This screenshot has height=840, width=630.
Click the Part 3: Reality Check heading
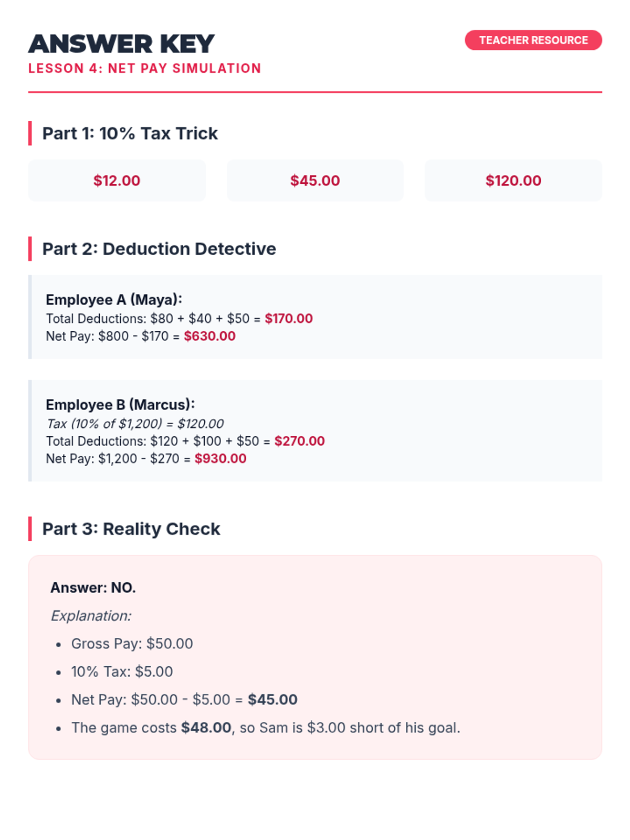click(131, 529)
